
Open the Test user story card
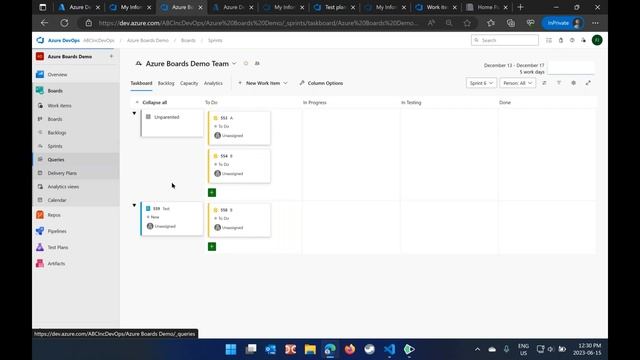tap(172, 218)
